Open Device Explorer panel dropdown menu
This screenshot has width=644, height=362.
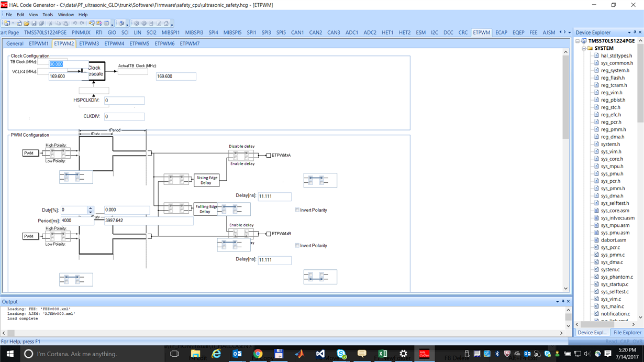(x=629, y=32)
